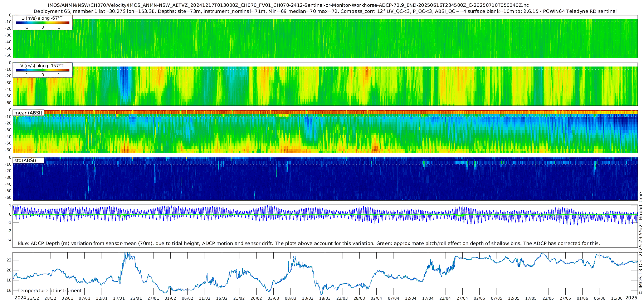Click the '07/01' date tick label
This screenshot has width=644, height=304.
tap(85, 298)
